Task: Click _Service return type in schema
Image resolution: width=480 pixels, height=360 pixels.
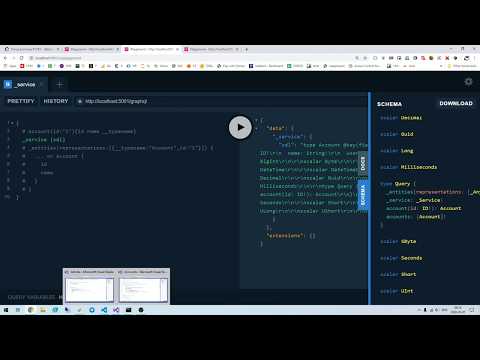Action: click(429, 200)
